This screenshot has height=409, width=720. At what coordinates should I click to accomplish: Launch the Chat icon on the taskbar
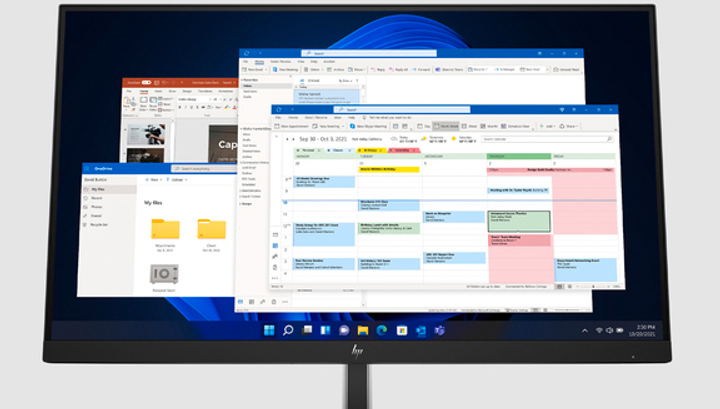tap(344, 330)
